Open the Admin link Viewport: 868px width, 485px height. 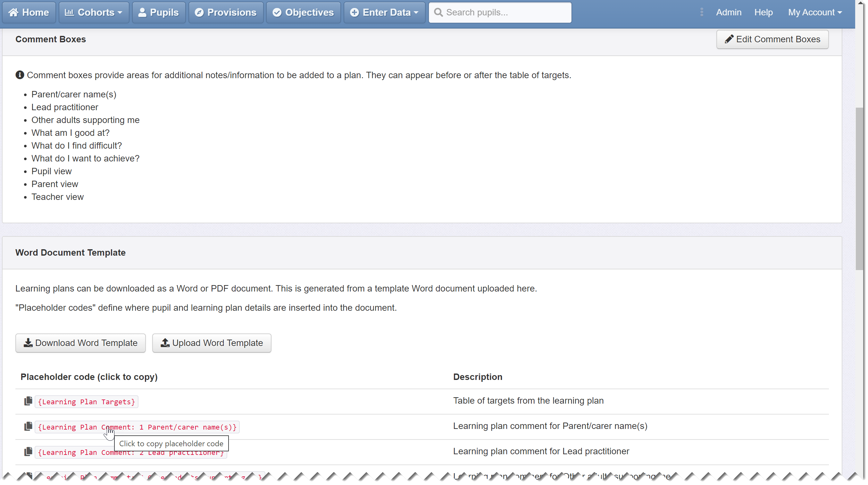tap(729, 12)
